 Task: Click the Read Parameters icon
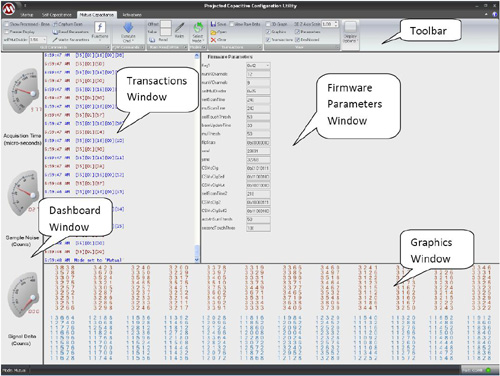pyautogui.click(x=55, y=32)
